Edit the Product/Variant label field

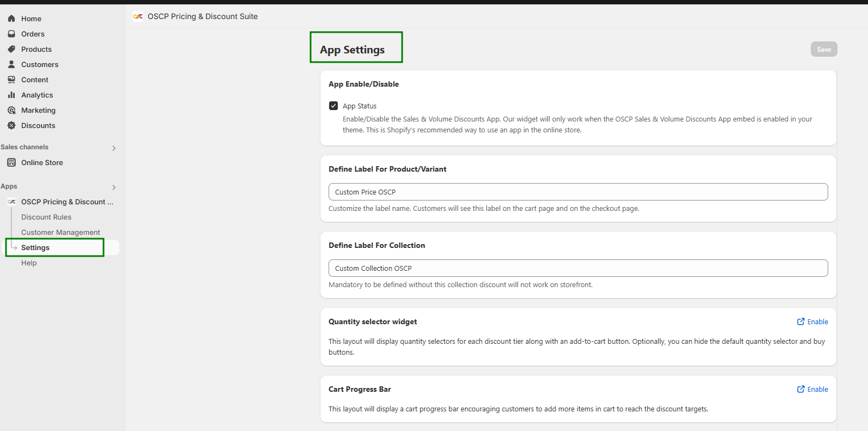(578, 192)
